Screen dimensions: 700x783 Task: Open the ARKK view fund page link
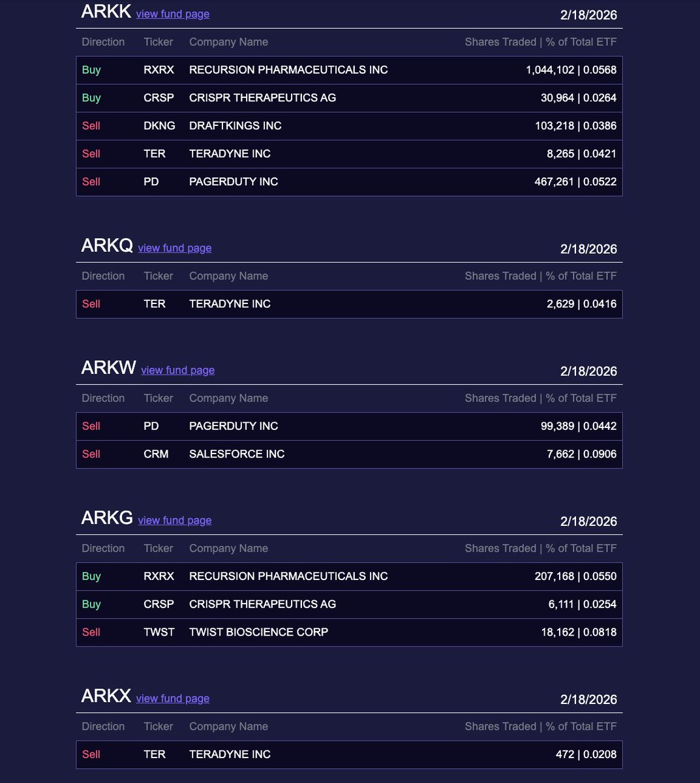[172, 14]
